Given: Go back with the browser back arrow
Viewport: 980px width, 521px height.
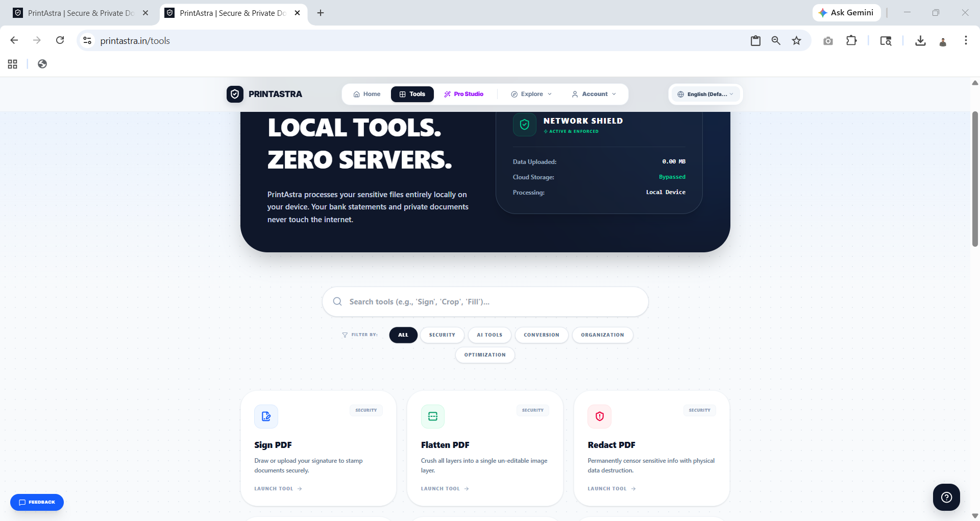Looking at the screenshot, I should [x=14, y=40].
